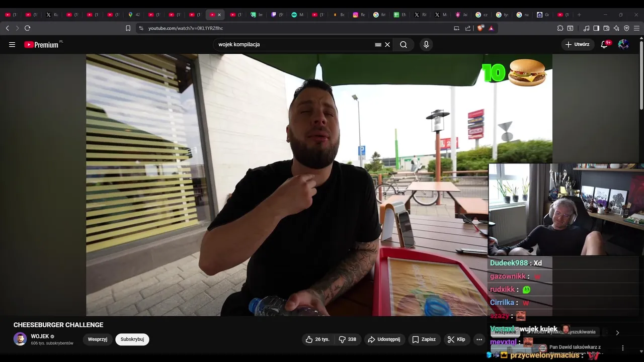Open the extensions puzzle icon
This screenshot has width=644, height=362.
tap(560, 28)
